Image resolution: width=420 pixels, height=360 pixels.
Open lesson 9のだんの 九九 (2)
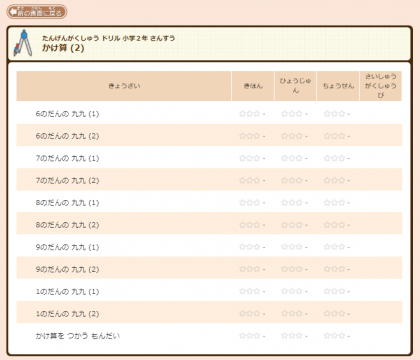tap(67, 269)
